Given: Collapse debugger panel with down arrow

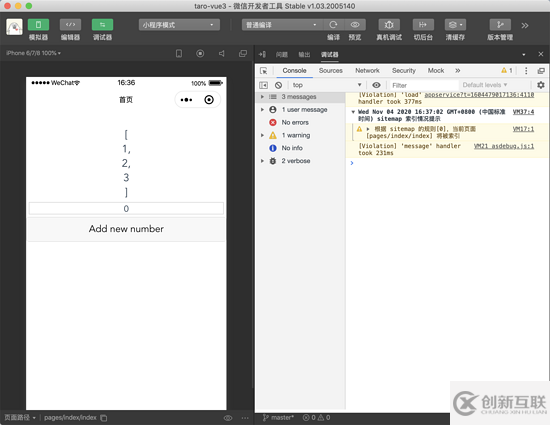Looking at the screenshot, I should coord(524,55).
